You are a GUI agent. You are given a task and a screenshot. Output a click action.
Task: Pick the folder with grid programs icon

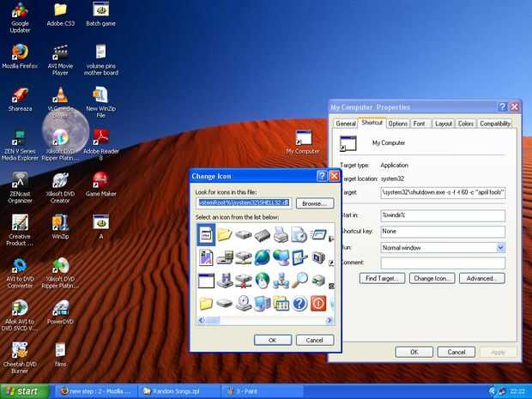pos(281,303)
